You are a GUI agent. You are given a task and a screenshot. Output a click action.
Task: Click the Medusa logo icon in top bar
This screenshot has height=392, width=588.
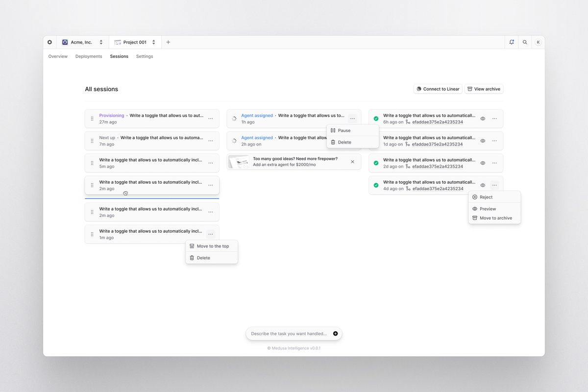coord(49,42)
